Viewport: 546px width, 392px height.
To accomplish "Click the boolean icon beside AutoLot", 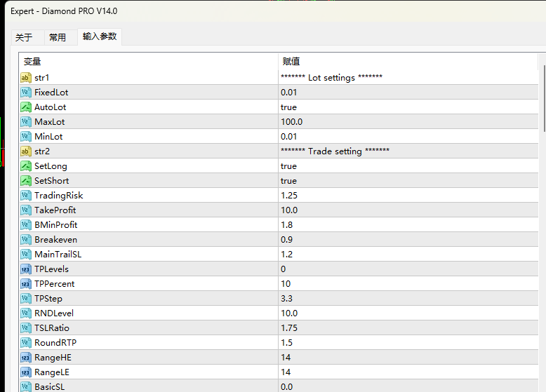I will 26,107.
